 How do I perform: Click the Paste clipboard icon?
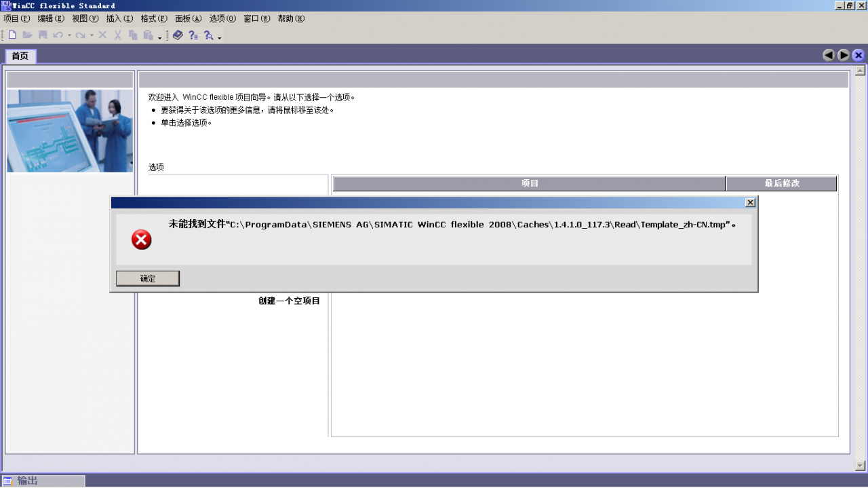click(x=148, y=35)
